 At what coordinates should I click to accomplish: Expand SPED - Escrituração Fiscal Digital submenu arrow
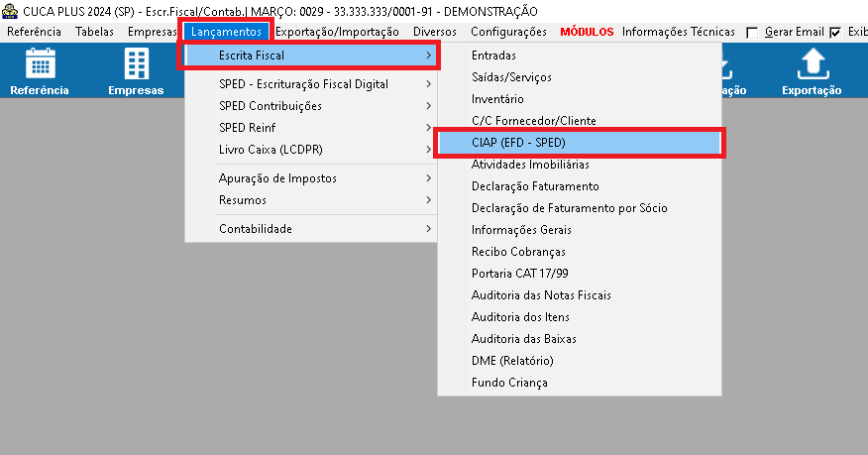428,84
